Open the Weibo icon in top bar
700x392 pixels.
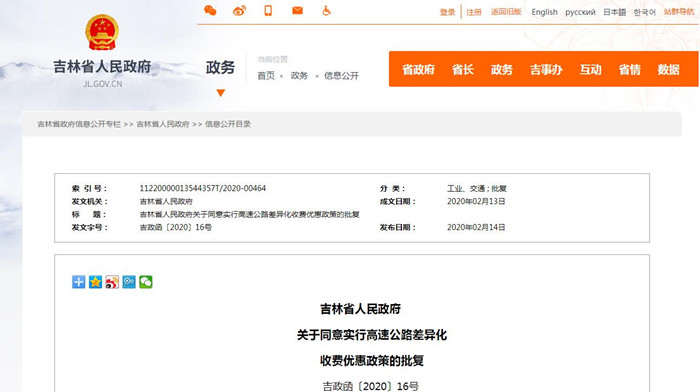239,11
